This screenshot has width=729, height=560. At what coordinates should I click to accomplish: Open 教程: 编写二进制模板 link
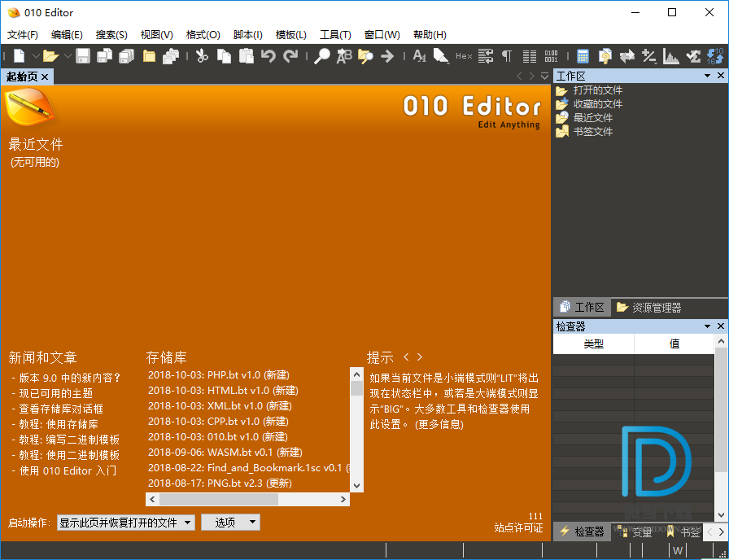coord(69,440)
